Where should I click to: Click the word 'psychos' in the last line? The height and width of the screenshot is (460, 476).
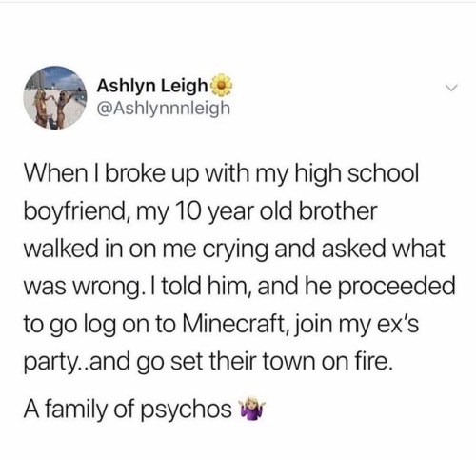(x=187, y=410)
